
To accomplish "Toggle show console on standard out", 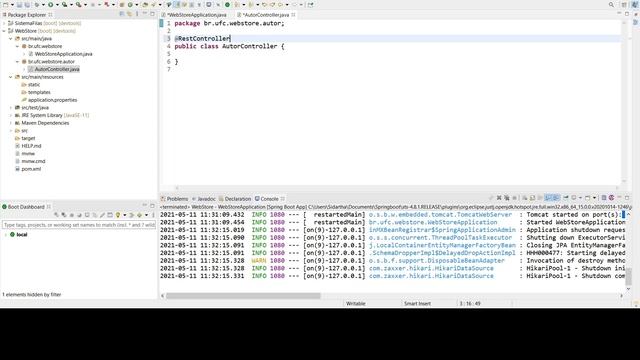I will (x=548, y=198).
